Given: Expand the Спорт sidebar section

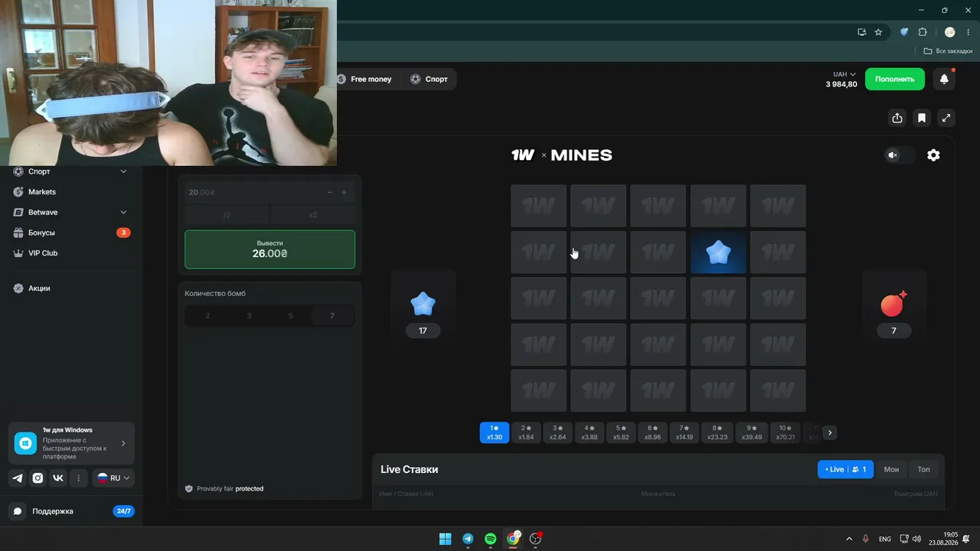Looking at the screenshot, I should pos(123,171).
